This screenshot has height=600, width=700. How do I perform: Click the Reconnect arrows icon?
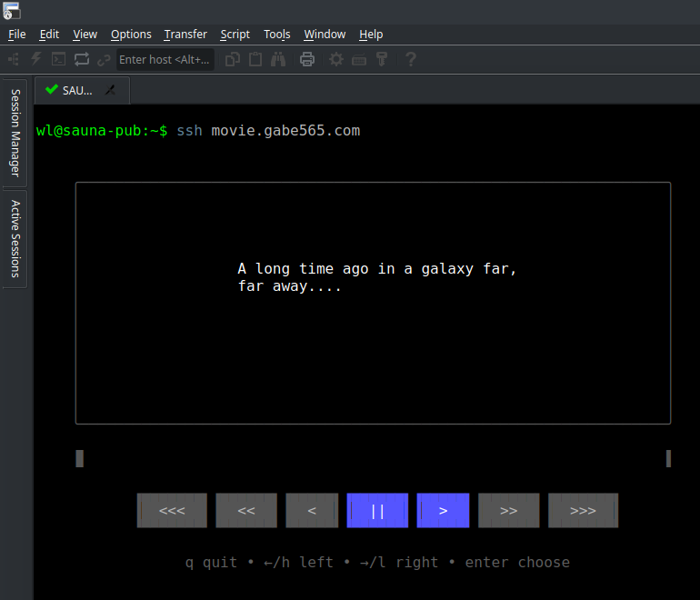[82, 59]
